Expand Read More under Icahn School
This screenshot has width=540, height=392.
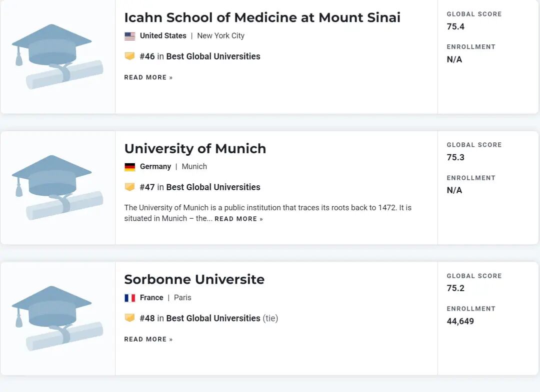click(148, 77)
